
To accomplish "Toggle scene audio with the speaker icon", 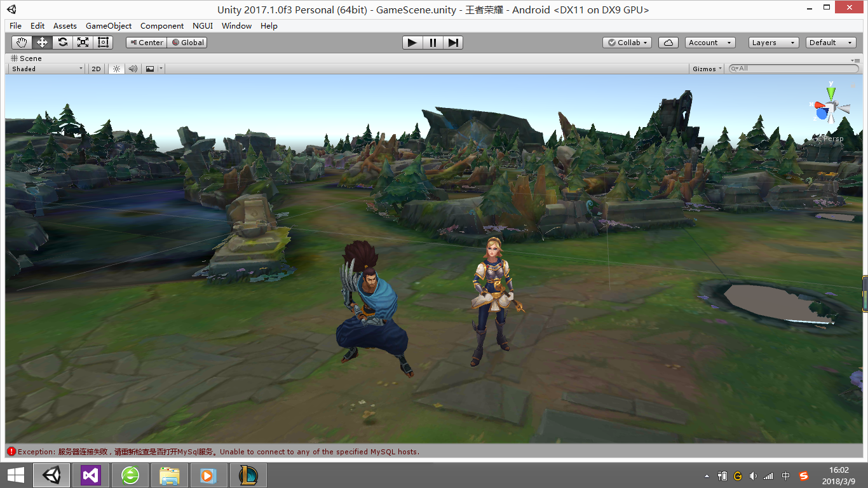I will click(x=133, y=69).
